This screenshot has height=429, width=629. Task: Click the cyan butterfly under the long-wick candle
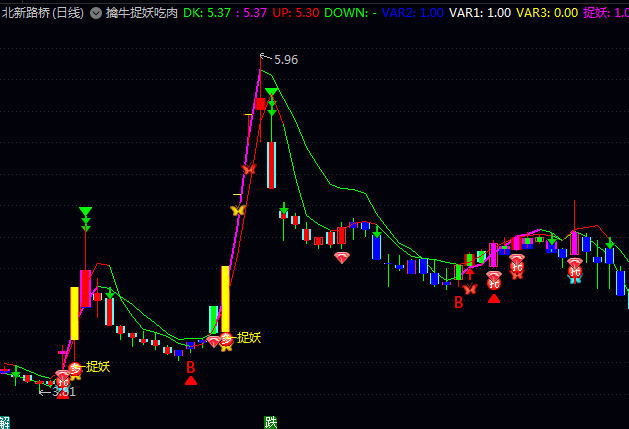coord(574,279)
